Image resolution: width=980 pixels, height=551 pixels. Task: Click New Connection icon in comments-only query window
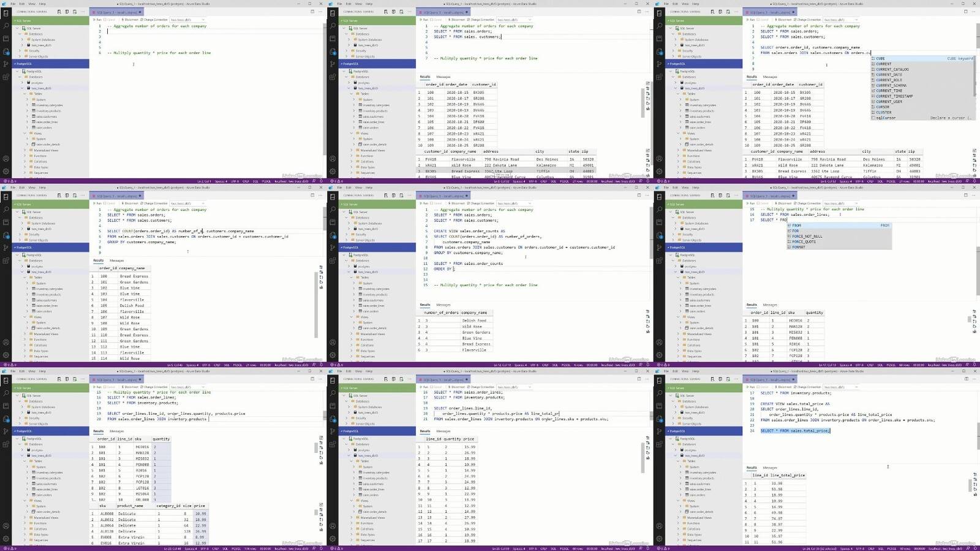[59, 12]
